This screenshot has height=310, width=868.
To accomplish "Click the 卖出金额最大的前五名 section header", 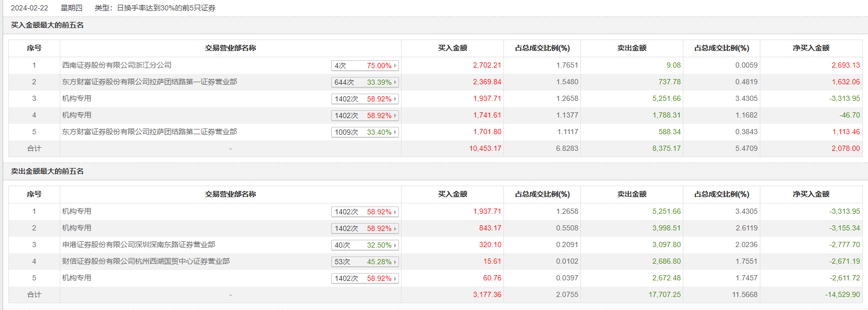I will 47,171.
